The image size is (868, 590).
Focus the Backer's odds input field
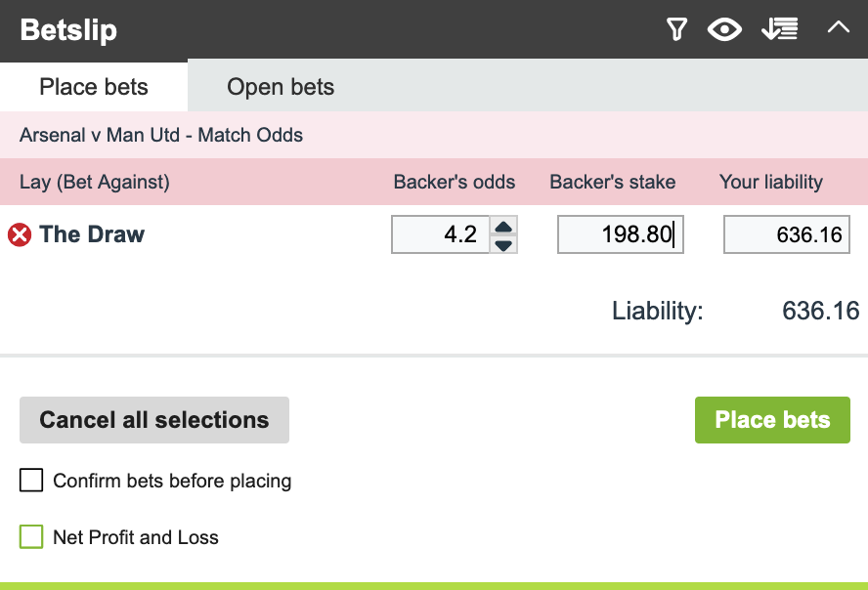click(x=441, y=234)
